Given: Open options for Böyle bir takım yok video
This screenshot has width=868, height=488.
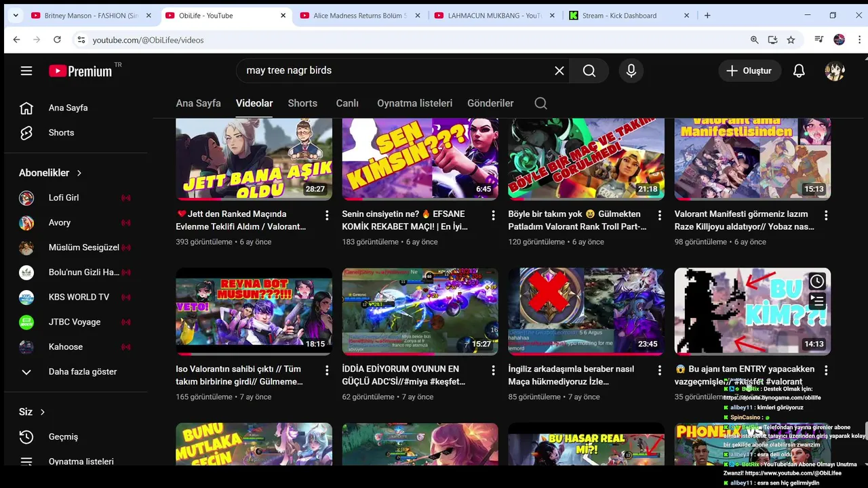Looking at the screenshot, I should tap(659, 215).
